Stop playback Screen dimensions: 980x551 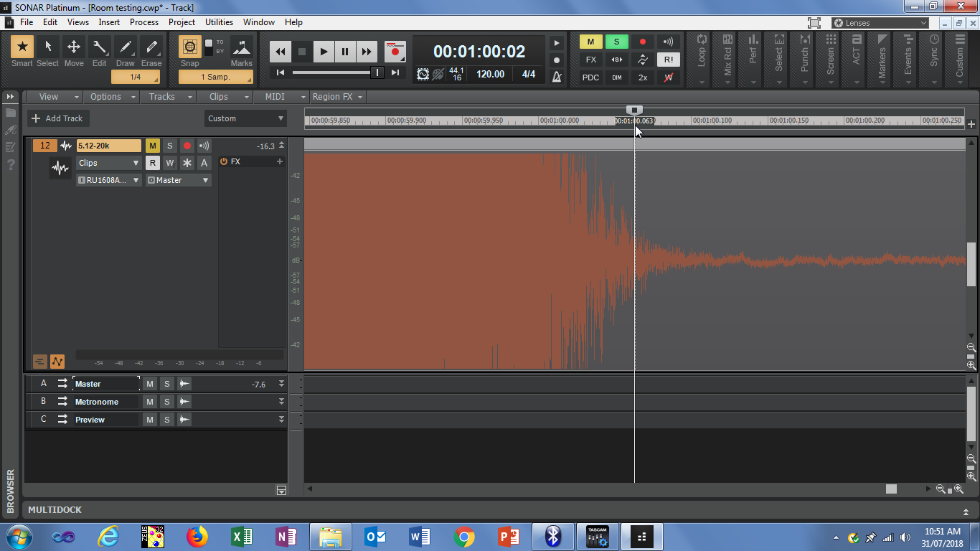tap(302, 52)
